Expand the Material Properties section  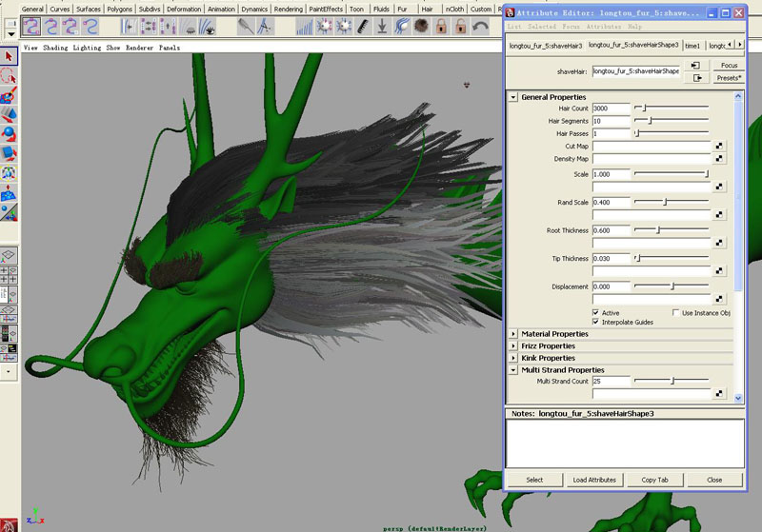click(514, 334)
